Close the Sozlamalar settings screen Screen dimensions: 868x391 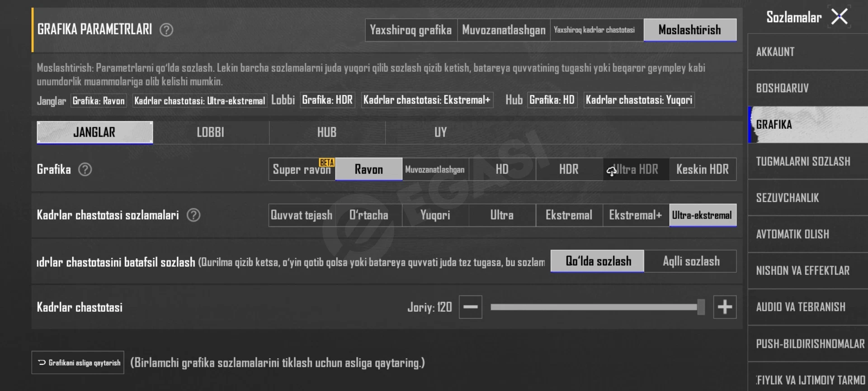(x=840, y=17)
